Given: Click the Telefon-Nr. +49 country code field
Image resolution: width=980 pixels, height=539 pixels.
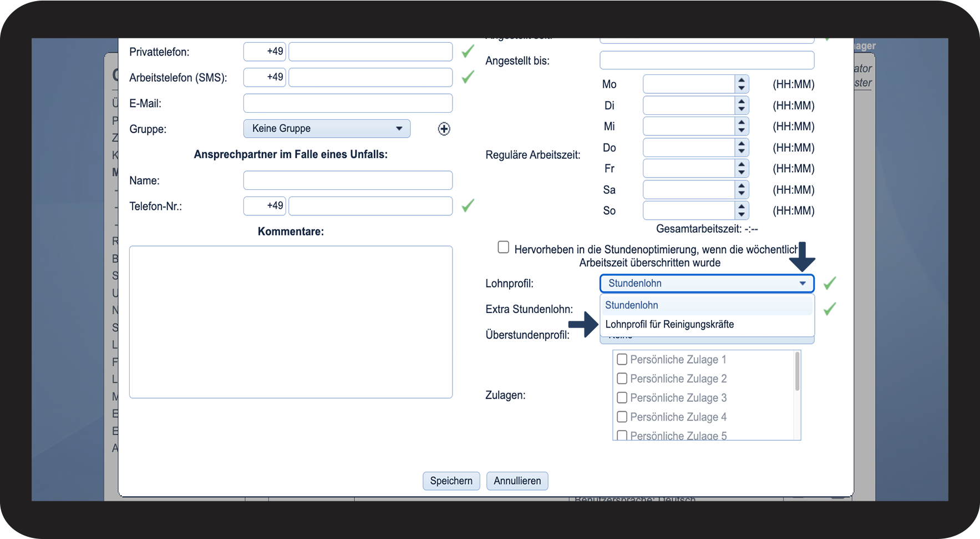Looking at the screenshot, I should 265,206.
